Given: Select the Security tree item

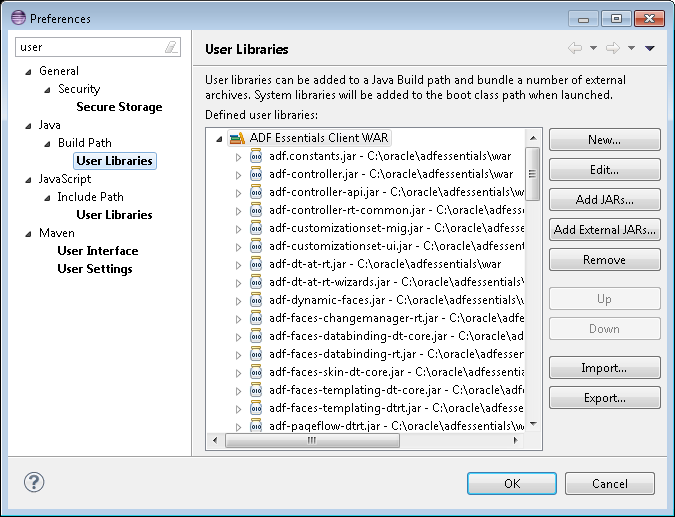Looking at the screenshot, I should coord(79,89).
